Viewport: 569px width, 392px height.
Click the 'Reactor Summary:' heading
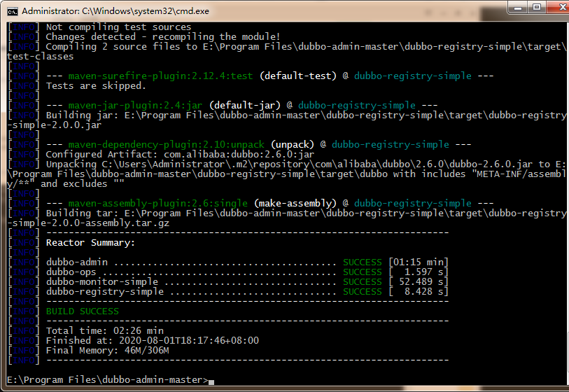pyautogui.click(x=90, y=243)
